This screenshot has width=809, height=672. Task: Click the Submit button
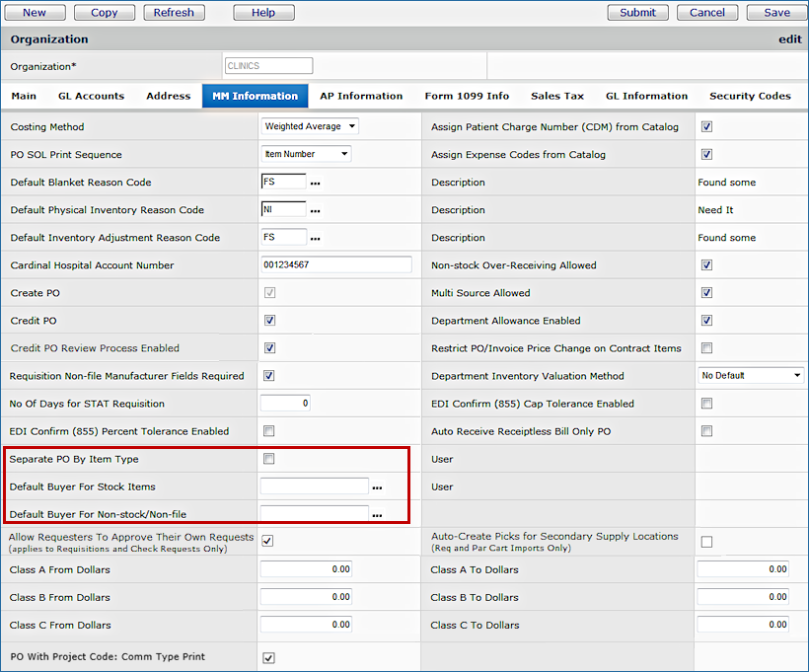[x=637, y=13]
